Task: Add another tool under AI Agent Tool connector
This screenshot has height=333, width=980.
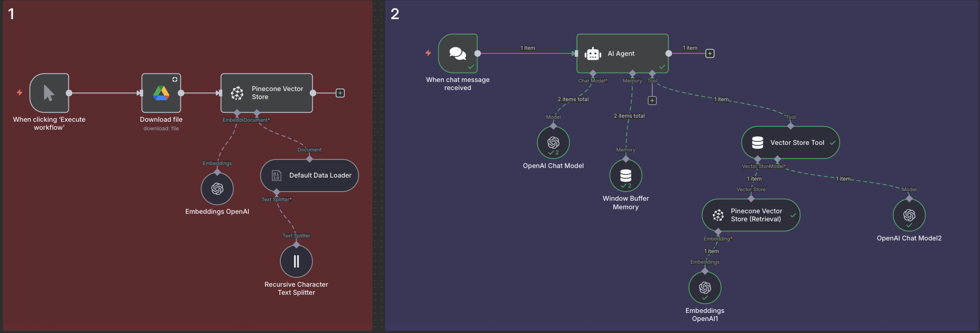Action: coord(652,101)
